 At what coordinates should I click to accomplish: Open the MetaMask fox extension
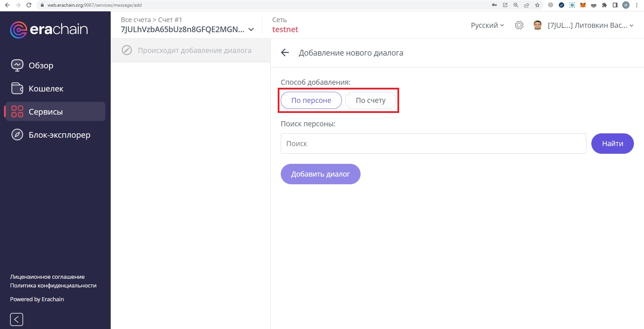[x=583, y=5]
